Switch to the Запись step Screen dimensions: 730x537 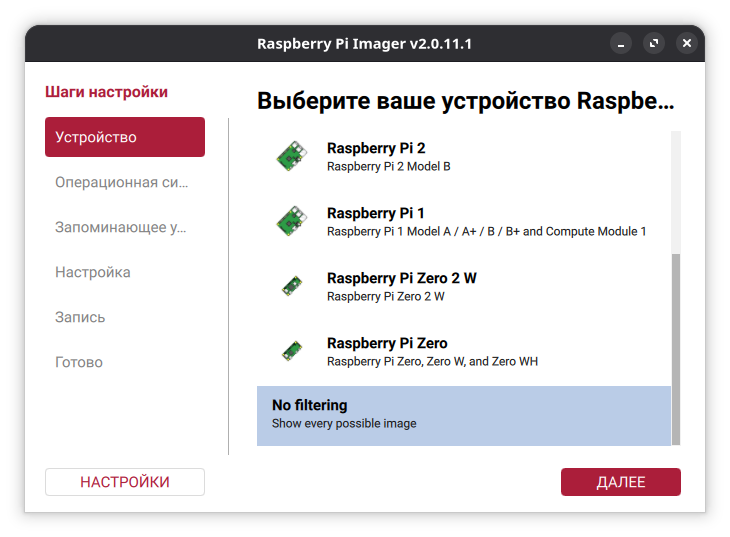pos(125,317)
